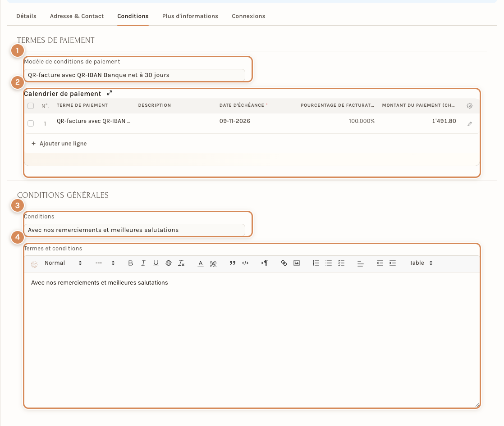Open the Table dropdown in editor toolbar
504x426 pixels.
click(421, 263)
